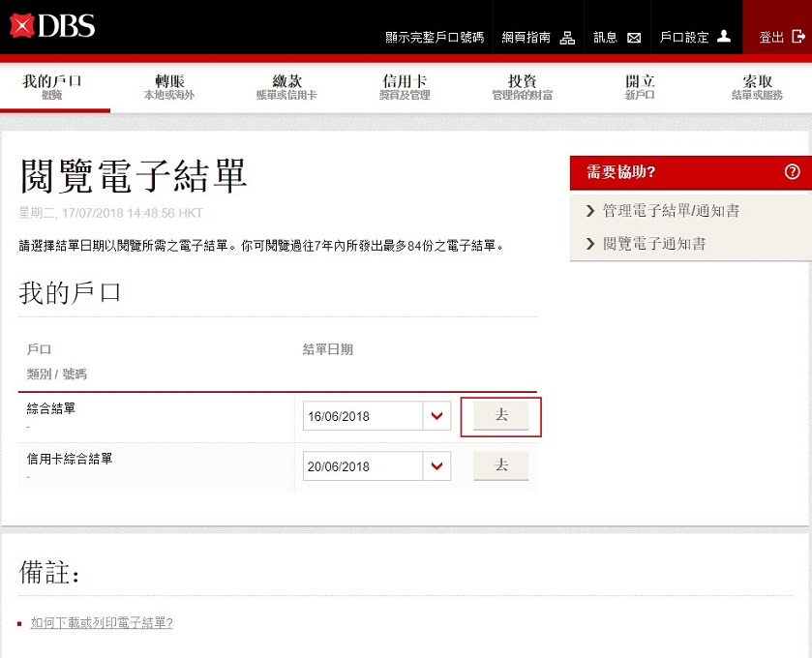
Task: Click chevron beside 閱覽電子通知書
Action: pos(590,244)
